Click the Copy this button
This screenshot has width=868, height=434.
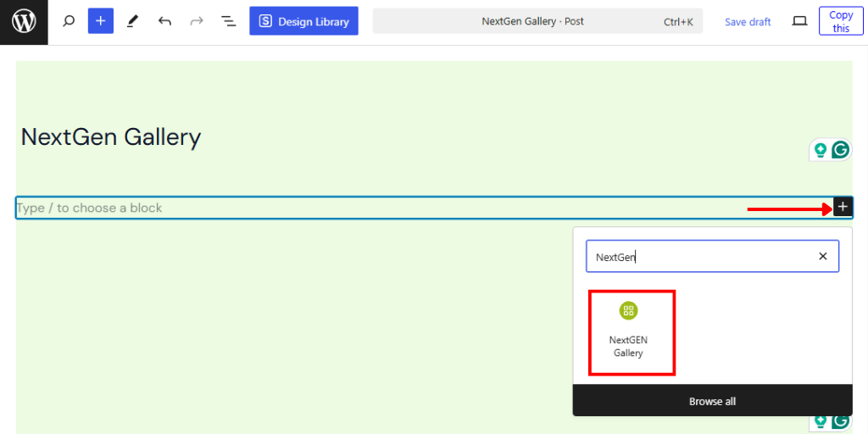pyautogui.click(x=841, y=21)
